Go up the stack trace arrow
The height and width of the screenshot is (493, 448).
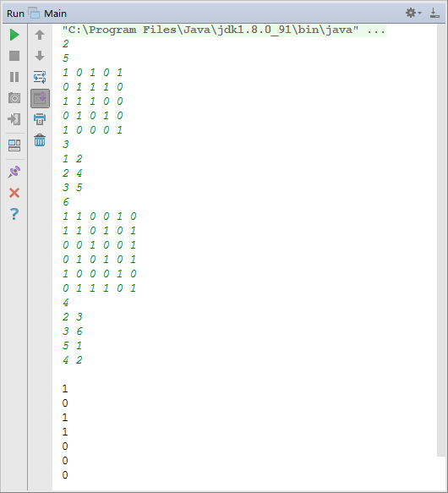(x=40, y=35)
